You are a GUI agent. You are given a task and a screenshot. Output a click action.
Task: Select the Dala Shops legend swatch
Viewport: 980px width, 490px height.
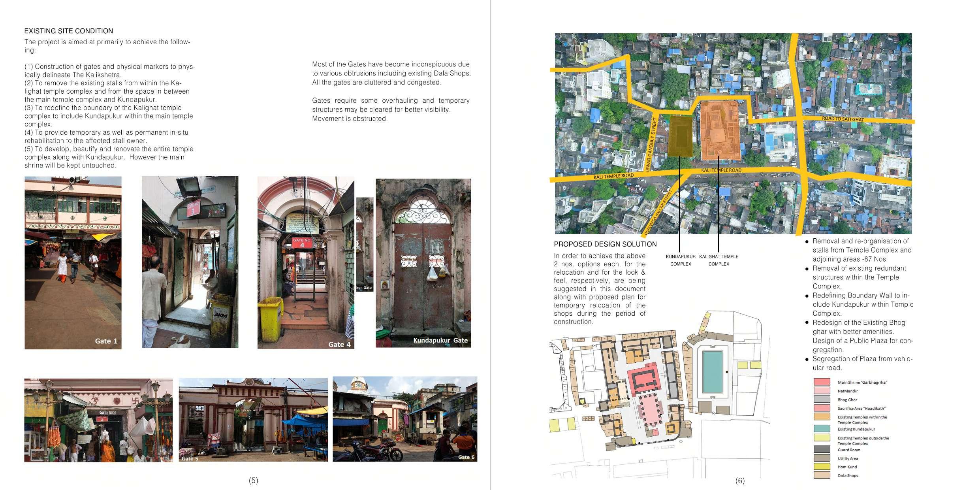(x=822, y=475)
